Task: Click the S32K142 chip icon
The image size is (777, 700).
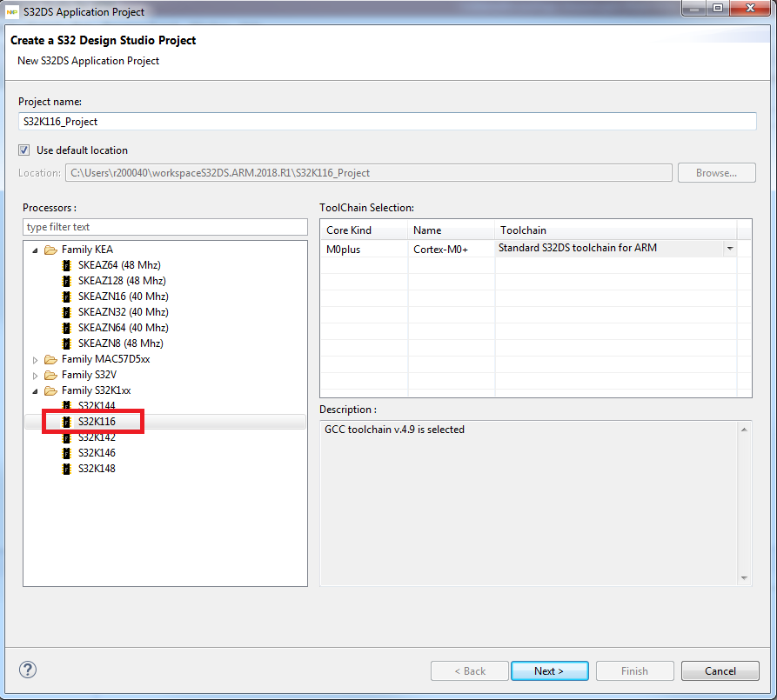Action: [x=66, y=437]
